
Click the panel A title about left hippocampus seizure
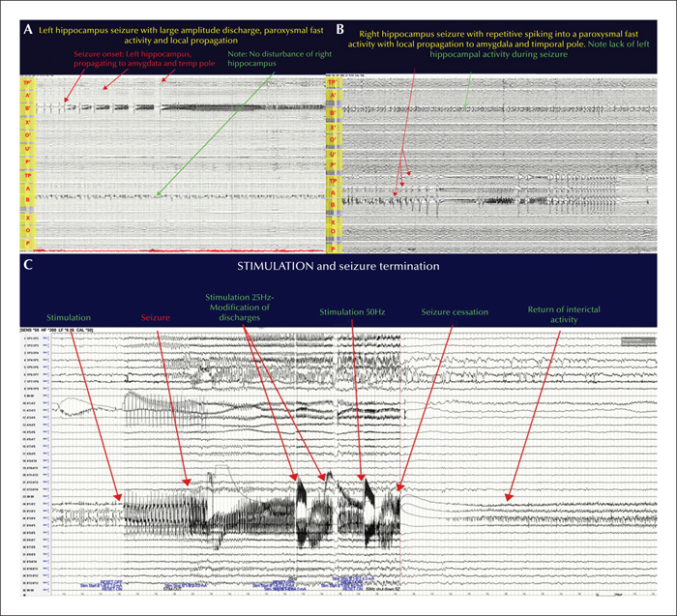[181, 36]
